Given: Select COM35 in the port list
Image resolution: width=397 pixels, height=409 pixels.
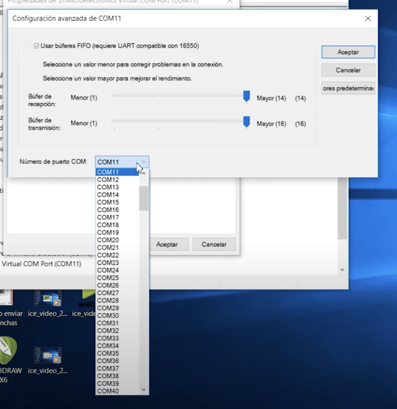Looking at the screenshot, I should pyautogui.click(x=117, y=353).
